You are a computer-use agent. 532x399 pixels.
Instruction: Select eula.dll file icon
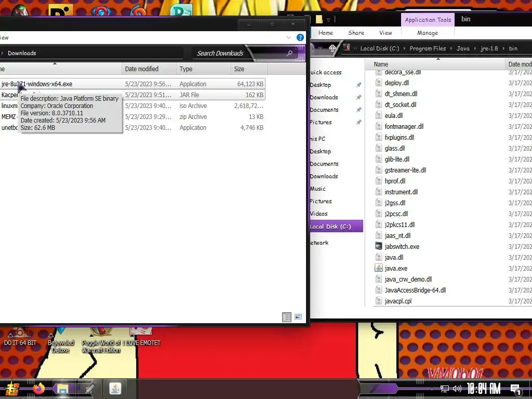point(379,115)
